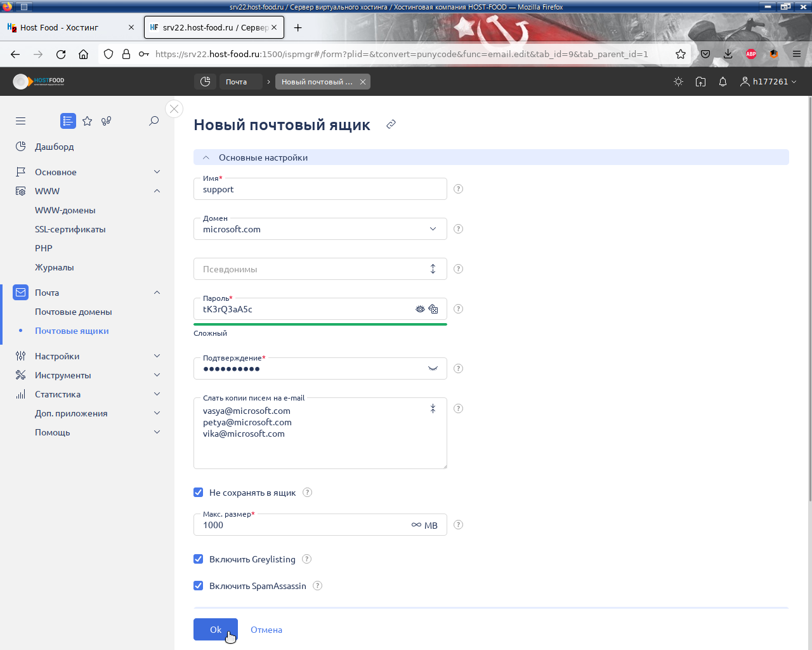Toggle password visibility eye icon
The width and height of the screenshot is (812, 650).
click(x=420, y=309)
